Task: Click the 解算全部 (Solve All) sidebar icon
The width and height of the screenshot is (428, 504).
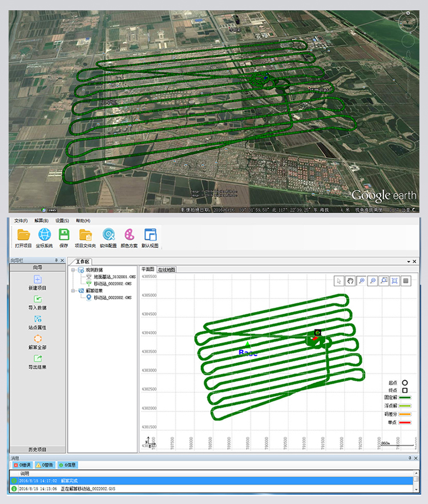Action: (x=38, y=339)
